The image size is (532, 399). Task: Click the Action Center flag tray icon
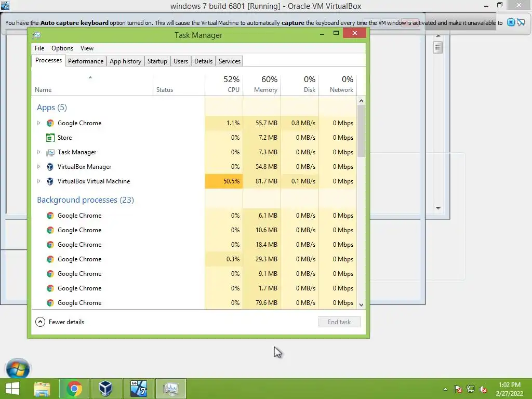pos(458,389)
